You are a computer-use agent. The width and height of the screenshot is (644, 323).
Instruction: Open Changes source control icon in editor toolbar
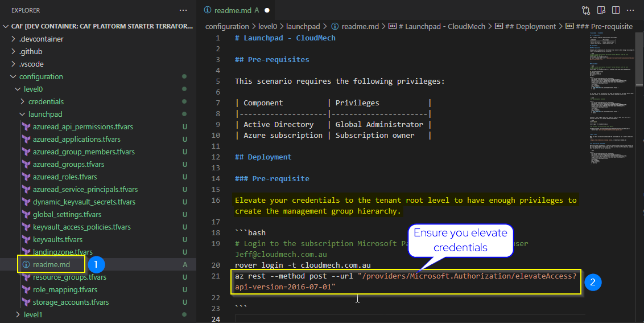586,10
